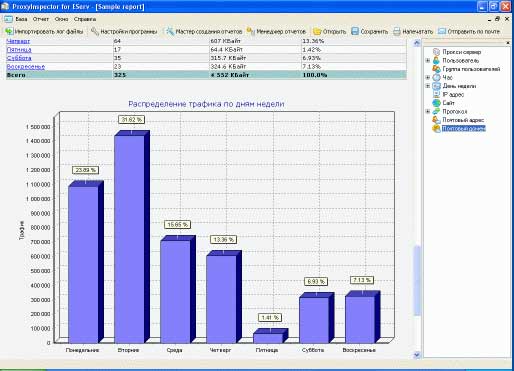This screenshot has width=514, height=371.
Task: Click the 15.65 % label above Среда bar
Action: point(178,225)
